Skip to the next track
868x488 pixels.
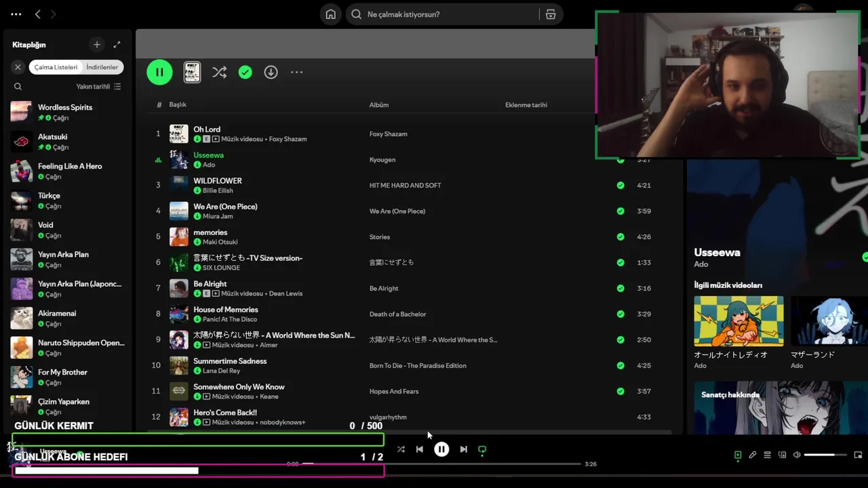(x=463, y=449)
